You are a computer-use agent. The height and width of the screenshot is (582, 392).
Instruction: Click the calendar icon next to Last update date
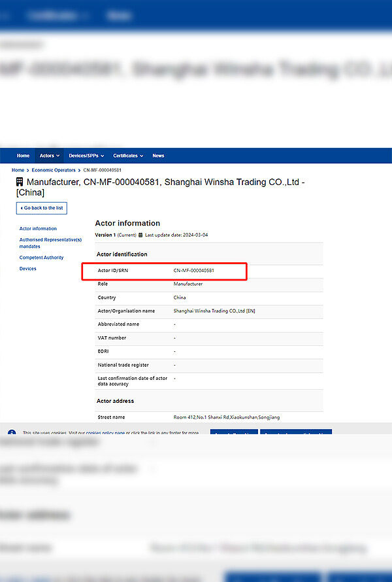coord(140,235)
